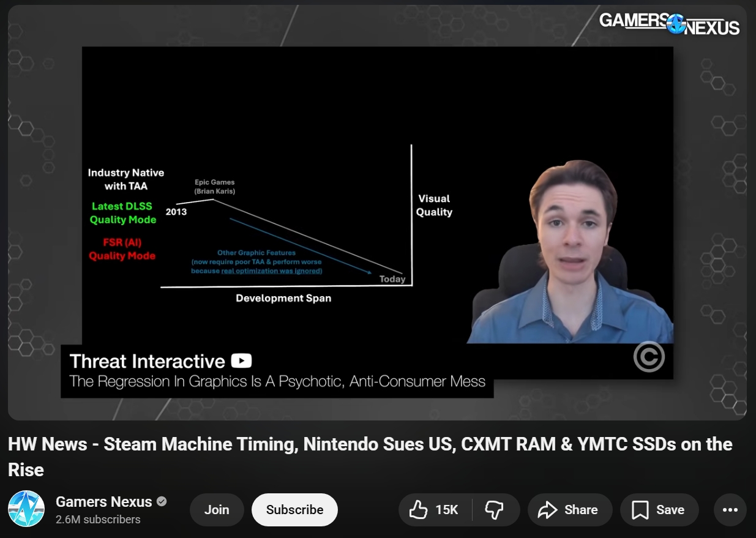Click the Other Graphic Features blue note
This screenshot has width=756, height=538.
[256, 261]
